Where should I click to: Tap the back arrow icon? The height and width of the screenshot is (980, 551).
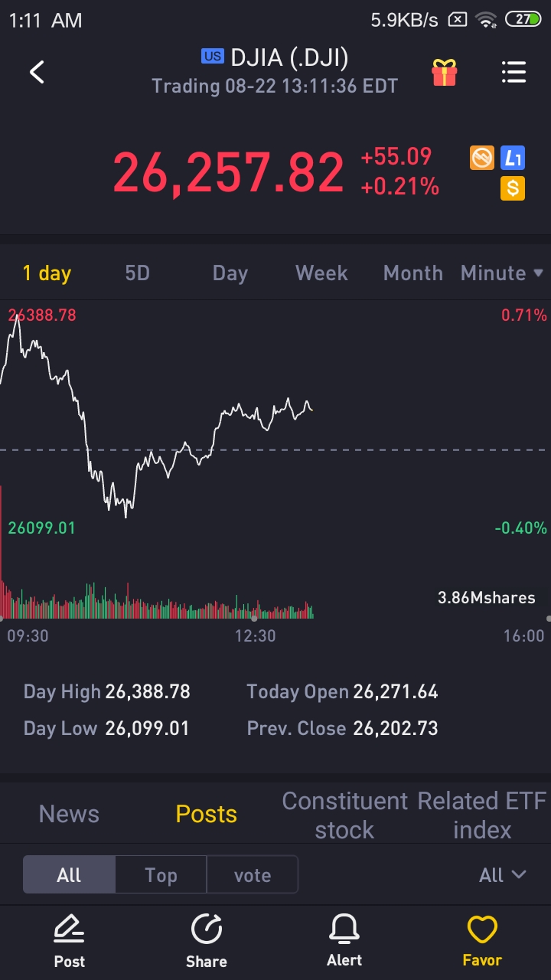pyautogui.click(x=37, y=72)
